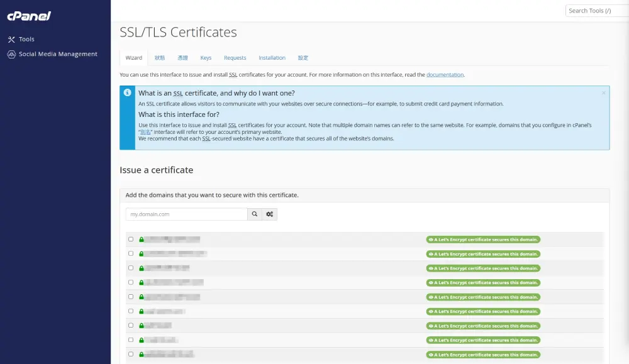Click the Let's Encrypt badge in fifth row
The height and width of the screenshot is (364, 629).
point(483,297)
